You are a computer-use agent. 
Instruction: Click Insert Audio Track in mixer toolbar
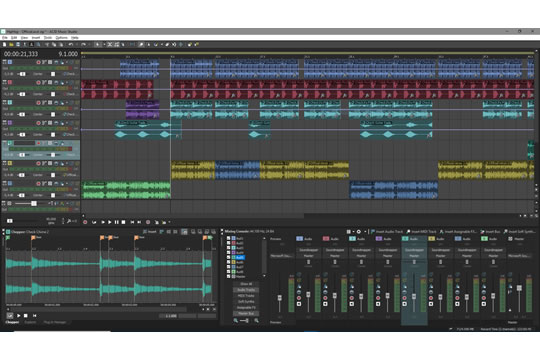pos(386,232)
